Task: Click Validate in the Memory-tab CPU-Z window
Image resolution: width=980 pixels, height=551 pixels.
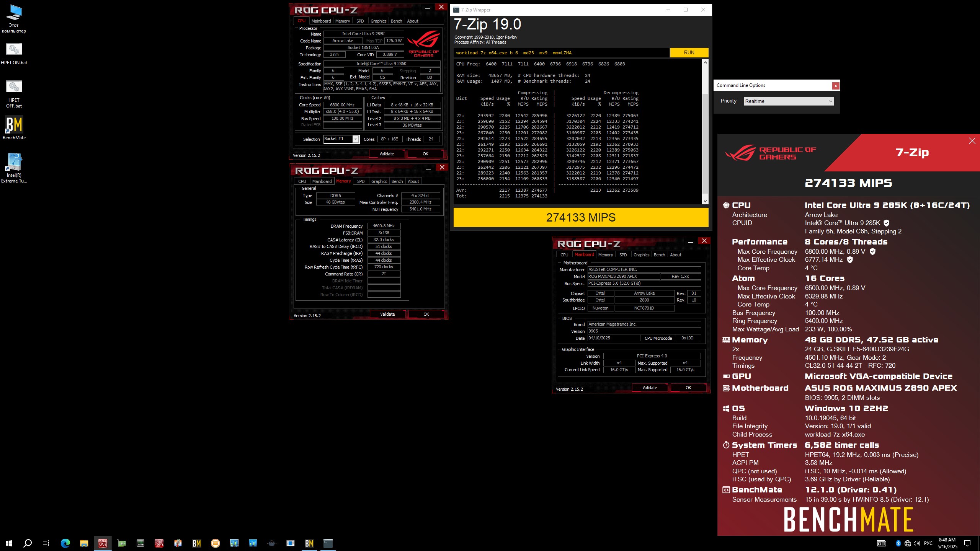Action: pyautogui.click(x=387, y=314)
